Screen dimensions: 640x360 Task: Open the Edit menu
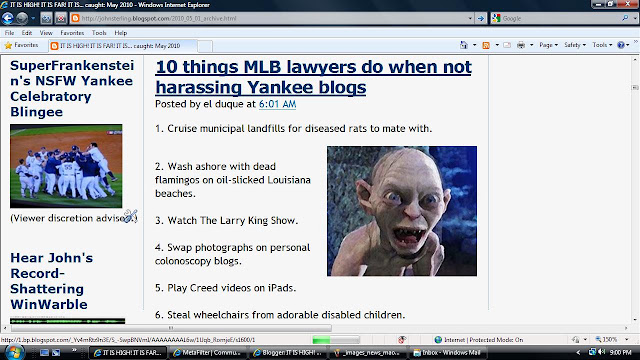coord(27,33)
